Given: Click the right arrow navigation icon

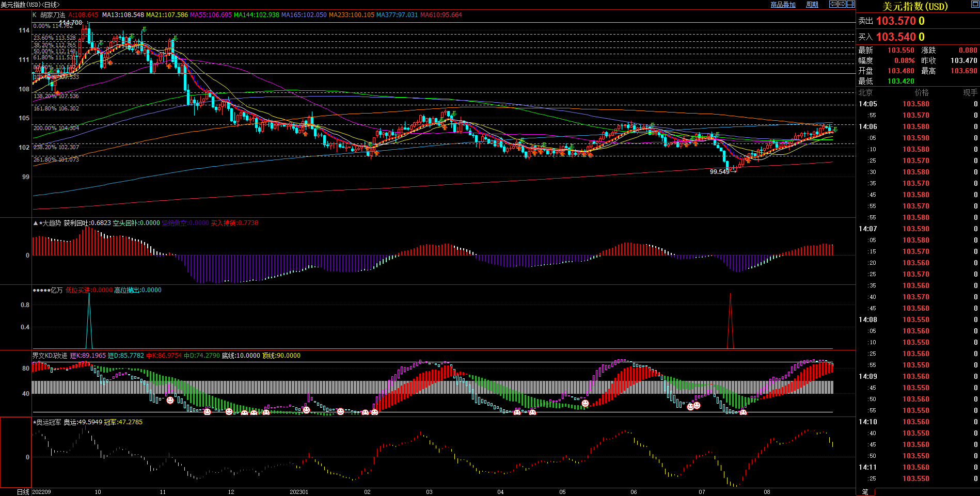Looking at the screenshot, I should coord(842,4).
